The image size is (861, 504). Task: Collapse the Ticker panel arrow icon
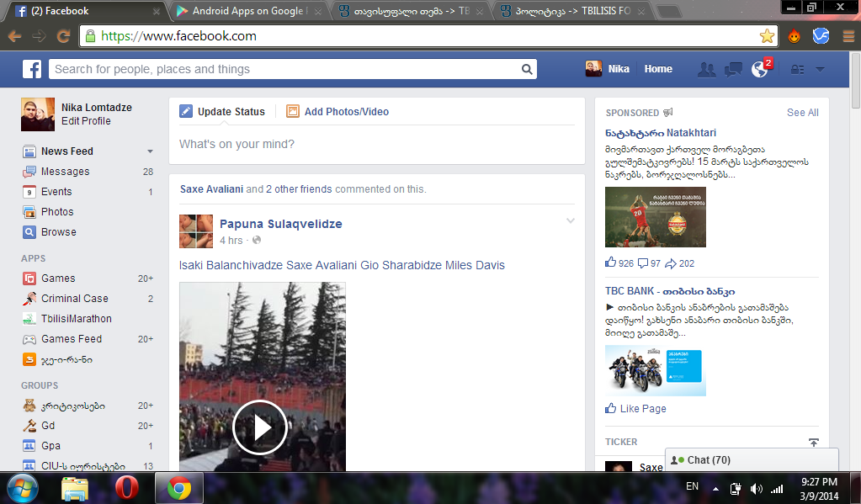814,442
